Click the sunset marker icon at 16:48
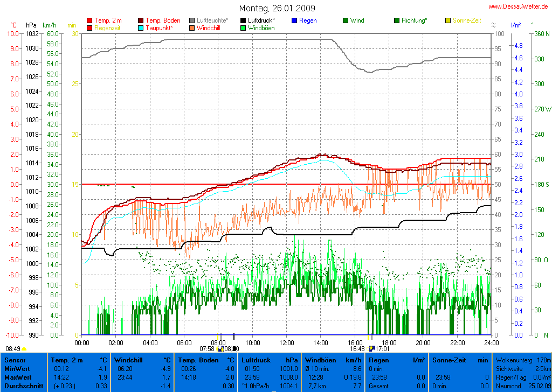 [371, 348]
